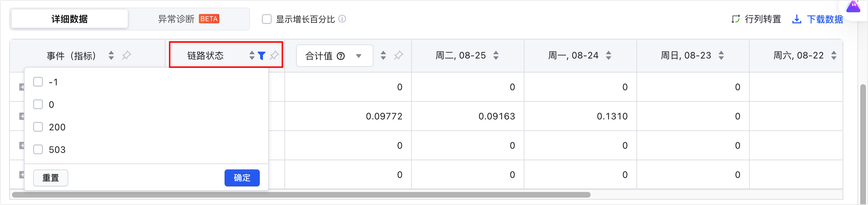Click the vertical page scrollbar

pyautogui.click(x=863, y=144)
